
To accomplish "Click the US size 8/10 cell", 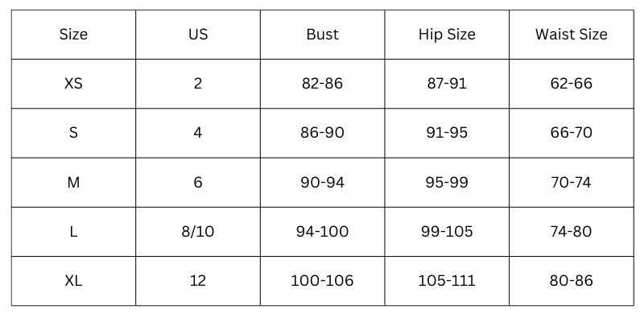I will 198,232.
